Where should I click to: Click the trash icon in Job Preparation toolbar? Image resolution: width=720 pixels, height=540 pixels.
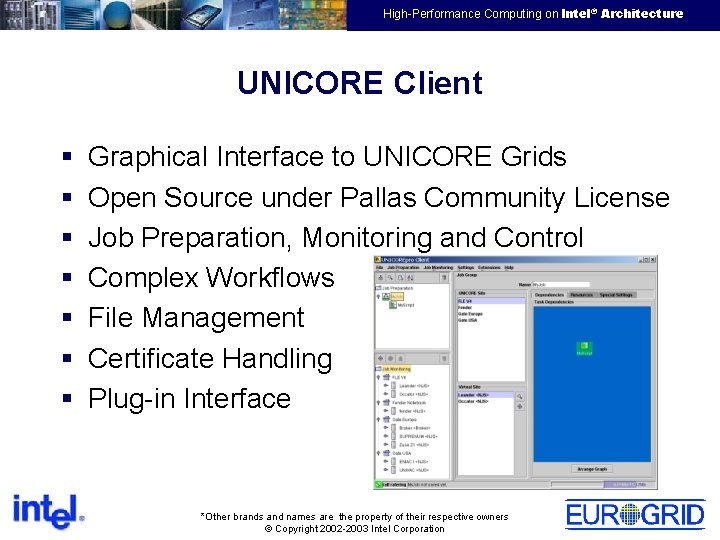pyautogui.click(x=444, y=277)
